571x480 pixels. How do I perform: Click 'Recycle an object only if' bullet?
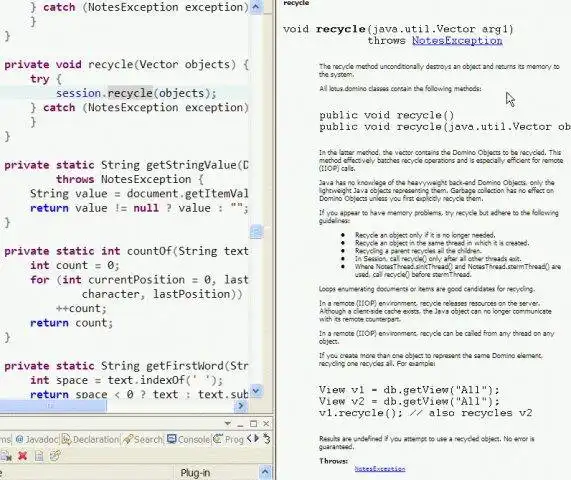(425, 235)
